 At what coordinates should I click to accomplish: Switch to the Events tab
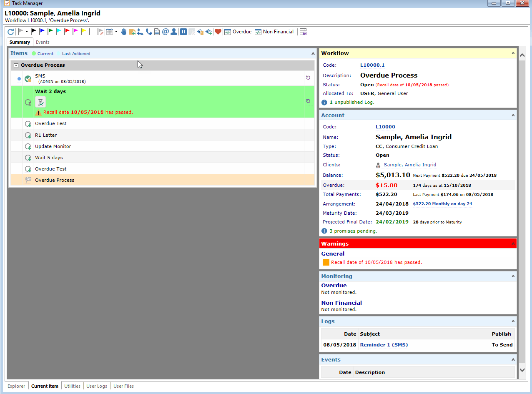click(43, 42)
